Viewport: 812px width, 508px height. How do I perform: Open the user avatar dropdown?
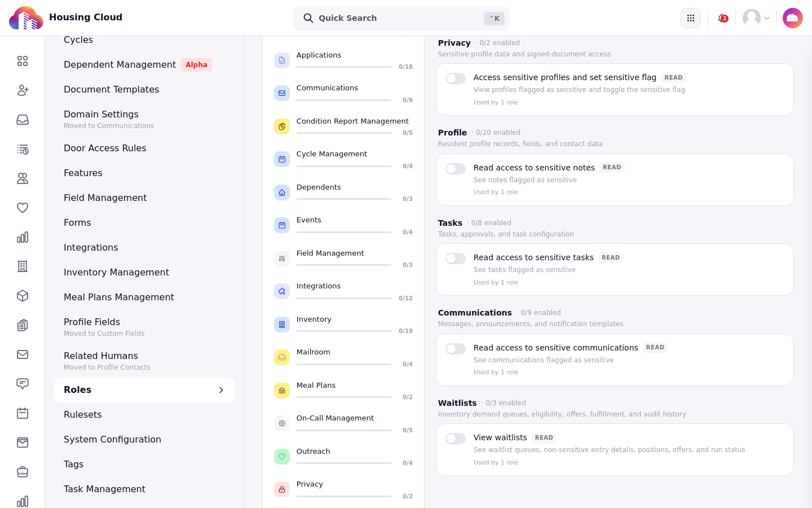point(756,18)
